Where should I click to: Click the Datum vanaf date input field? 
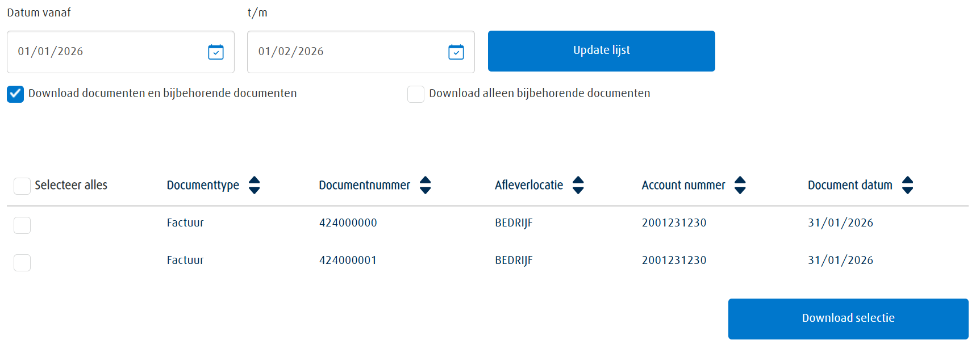102,52
